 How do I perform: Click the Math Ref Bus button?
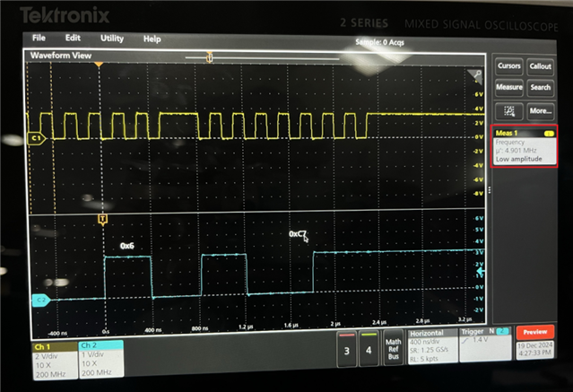[393, 348]
